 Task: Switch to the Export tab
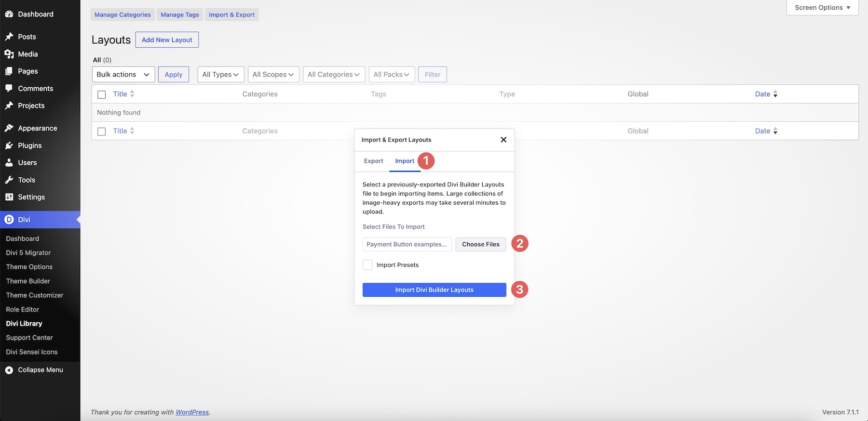(x=374, y=161)
